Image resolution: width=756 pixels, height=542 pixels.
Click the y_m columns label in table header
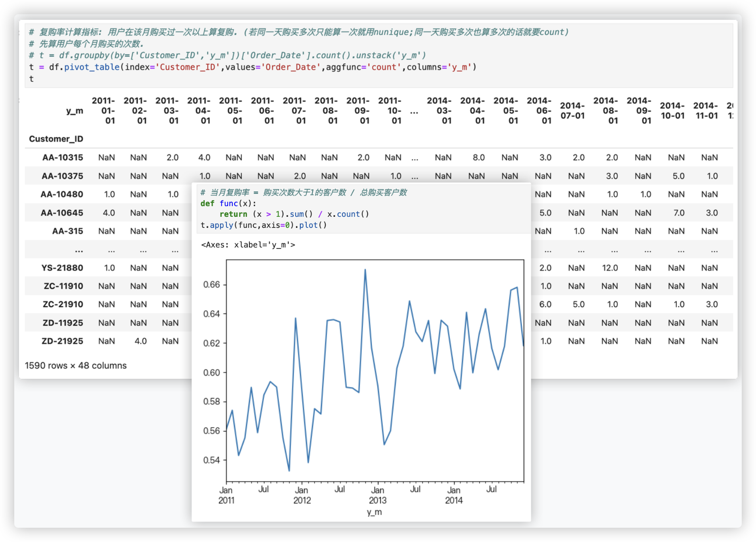coord(74,111)
